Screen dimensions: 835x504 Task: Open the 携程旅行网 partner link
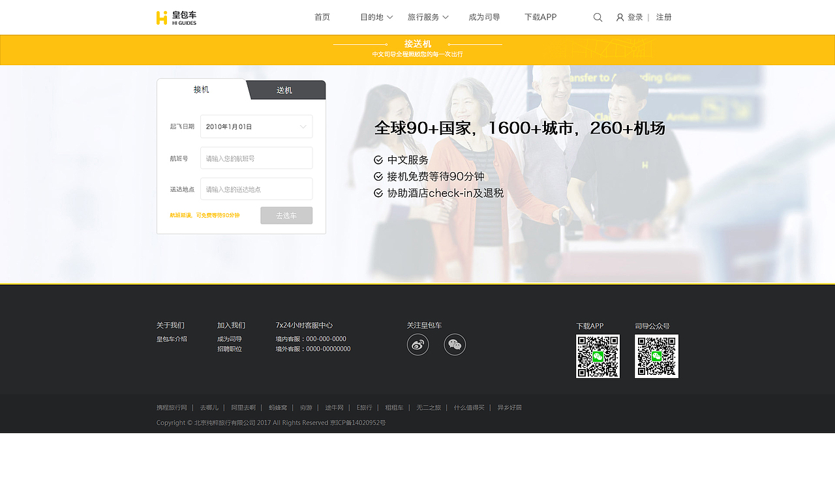coord(172,407)
